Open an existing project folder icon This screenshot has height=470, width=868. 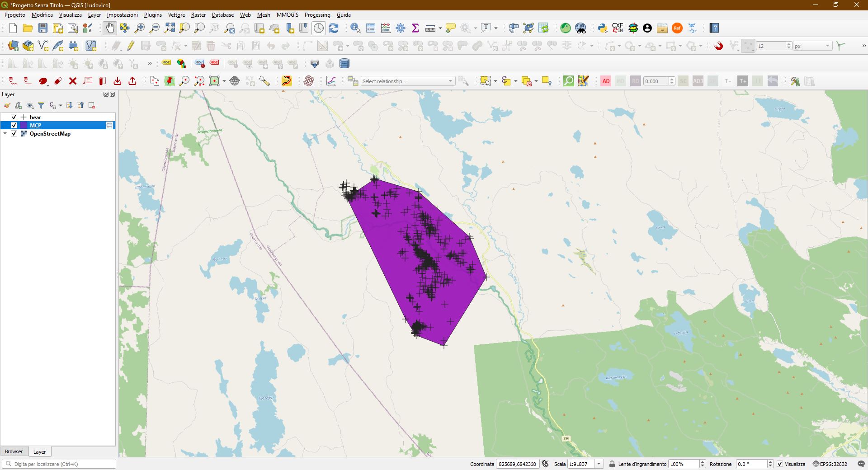click(28, 28)
